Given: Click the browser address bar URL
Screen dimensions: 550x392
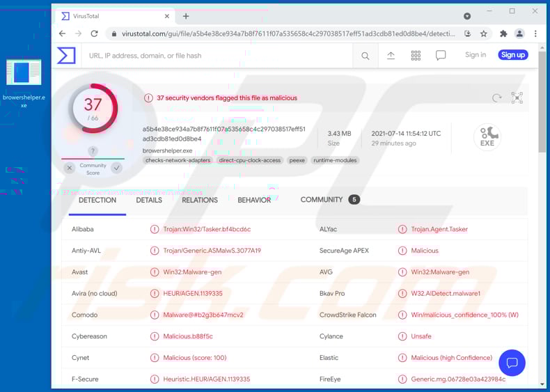Looking at the screenshot, I should (x=288, y=34).
